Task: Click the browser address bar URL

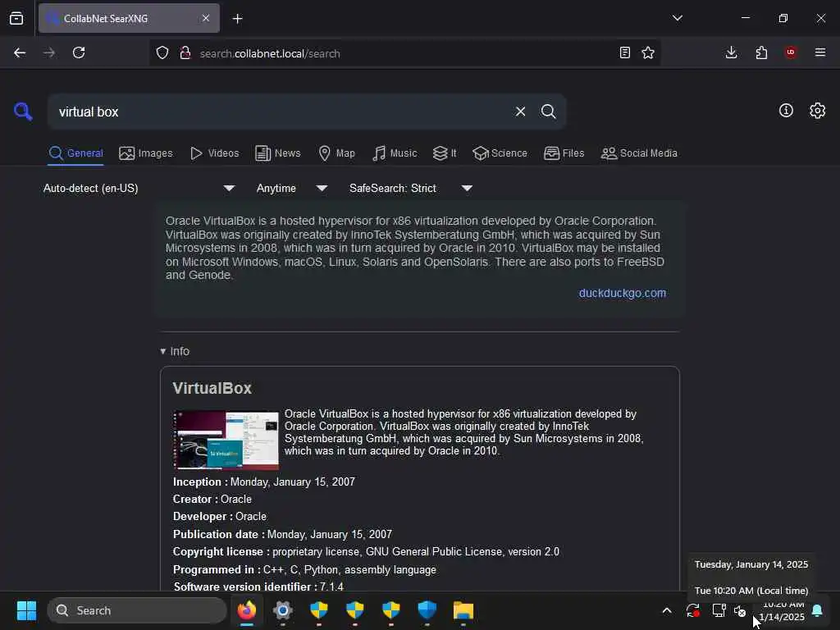Action: (269, 53)
